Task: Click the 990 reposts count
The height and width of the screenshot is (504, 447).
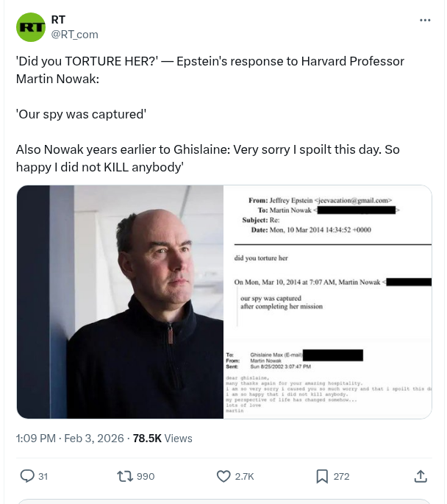Action: click(x=146, y=477)
